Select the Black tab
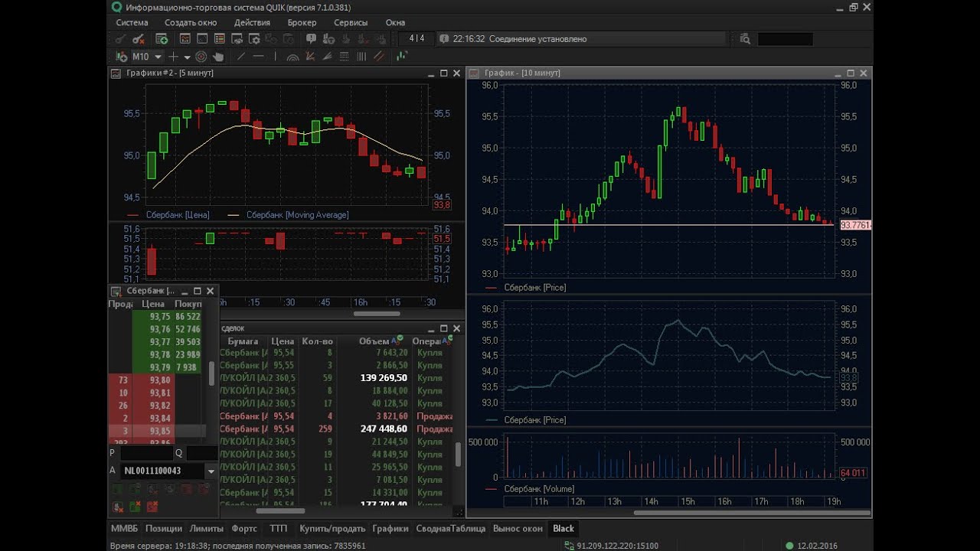Image resolution: width=980 pixels, height=551 pixels. pyautogui.click(x=563, y=529)
